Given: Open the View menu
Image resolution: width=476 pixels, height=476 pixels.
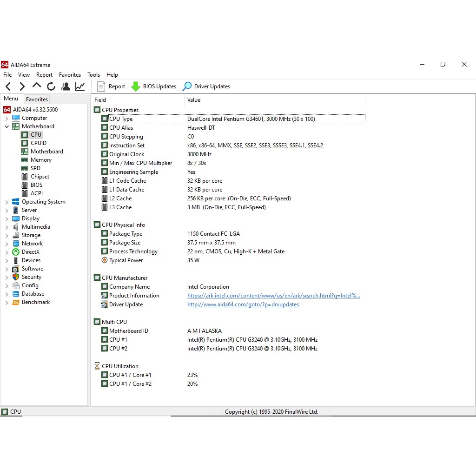Looking at the screenshot, I should (24, 75).
